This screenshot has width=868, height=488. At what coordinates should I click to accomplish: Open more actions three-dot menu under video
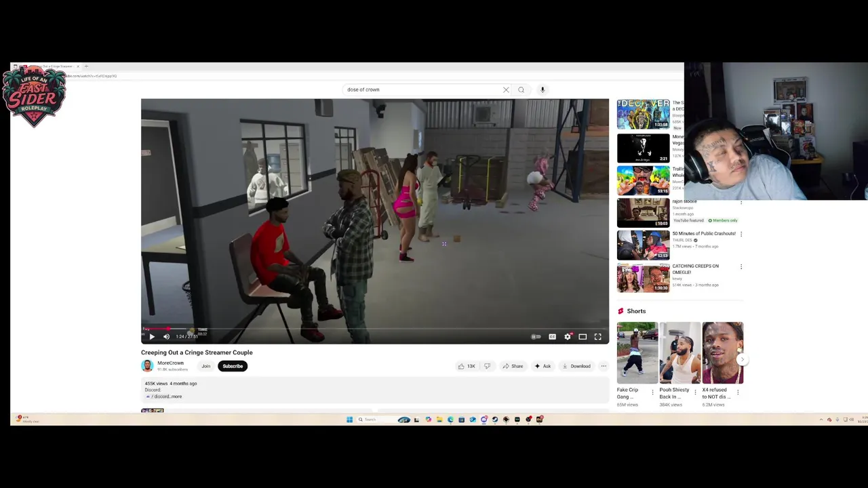[604, 366]
